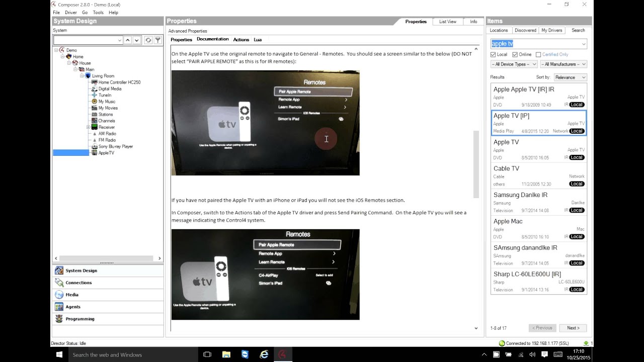Screen dimensions: 644x362
Task: Toggle the Online checkbox
Action: point(515,54)
